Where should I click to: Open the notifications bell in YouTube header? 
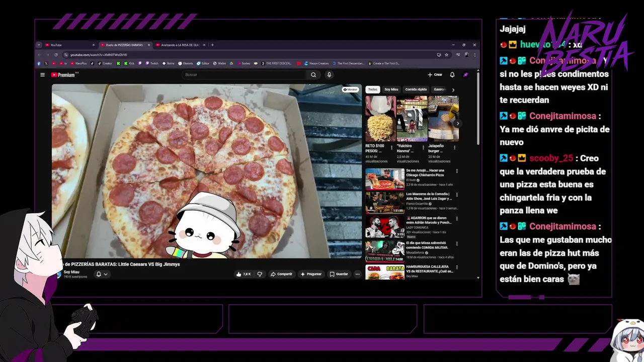point(452,75)
